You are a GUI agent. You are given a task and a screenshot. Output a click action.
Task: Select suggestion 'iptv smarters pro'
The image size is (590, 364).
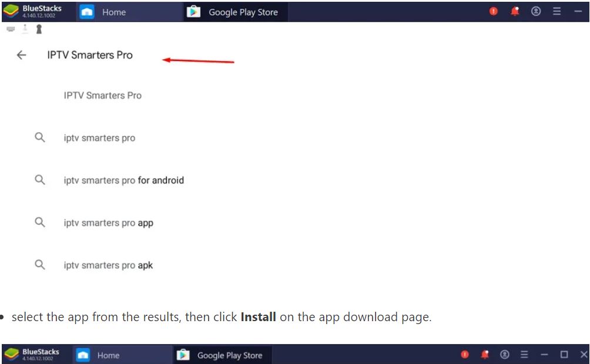pyautogui.click(x=99, y=138)
